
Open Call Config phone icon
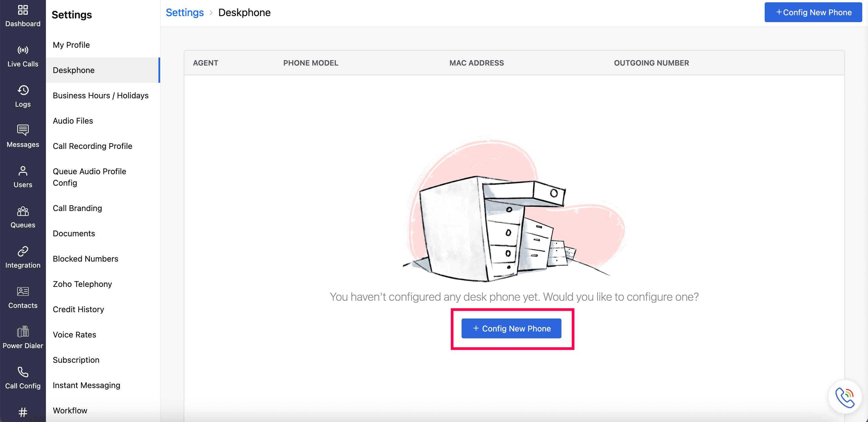coord(23,372)
